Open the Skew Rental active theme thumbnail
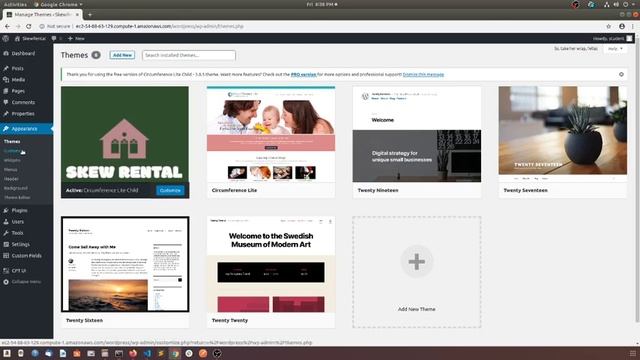The height and width of the screenshot is (360, 640). (125, 135)
